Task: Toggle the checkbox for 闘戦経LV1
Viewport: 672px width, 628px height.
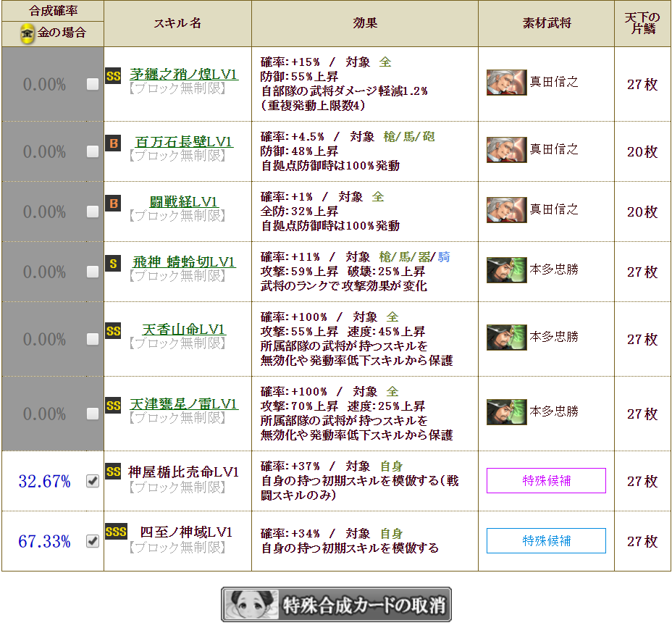Action: coord(93,212)
